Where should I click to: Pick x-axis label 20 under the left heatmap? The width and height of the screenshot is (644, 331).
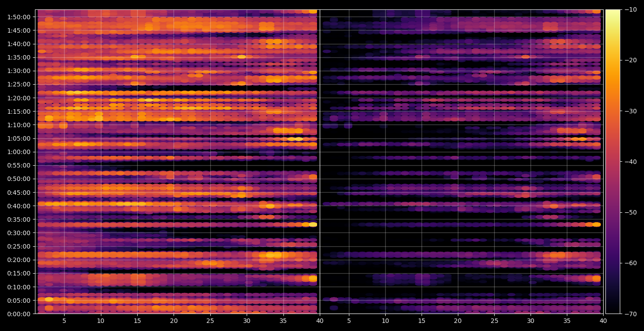pyautogui.click(x=174, y=321)
